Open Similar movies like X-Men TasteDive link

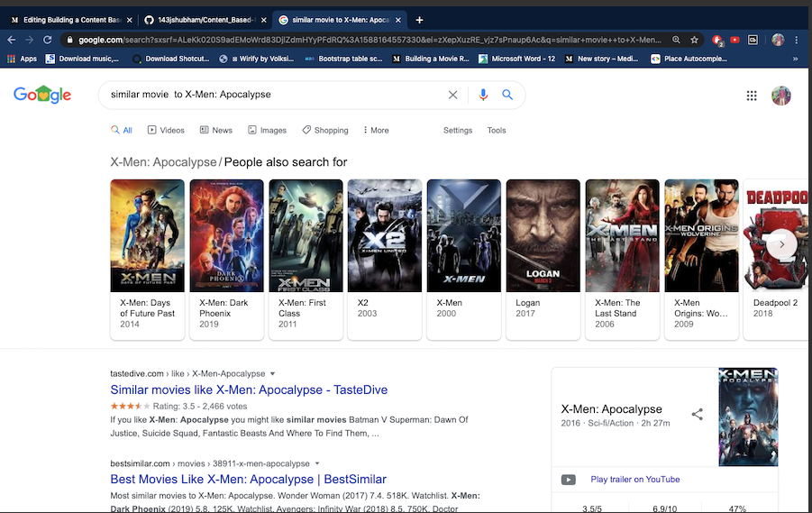pos(249,389)
